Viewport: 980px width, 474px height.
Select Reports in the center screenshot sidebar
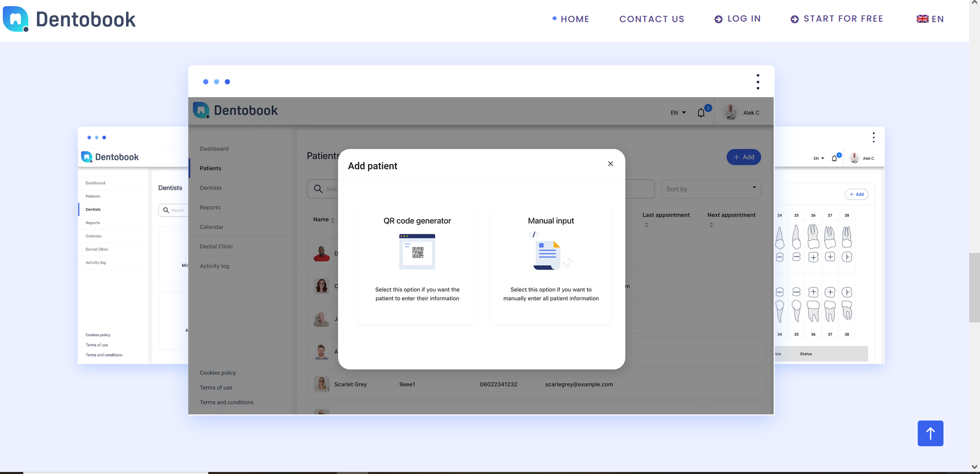(210, 207)
